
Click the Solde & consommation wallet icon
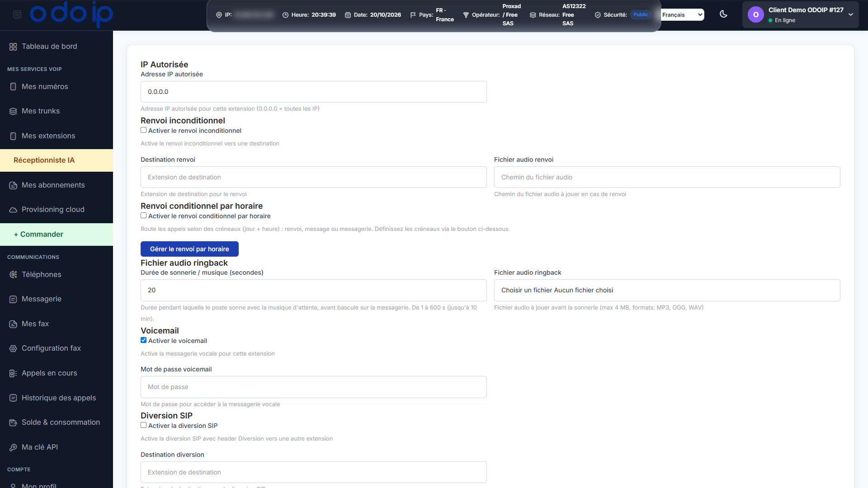[13, 422]
